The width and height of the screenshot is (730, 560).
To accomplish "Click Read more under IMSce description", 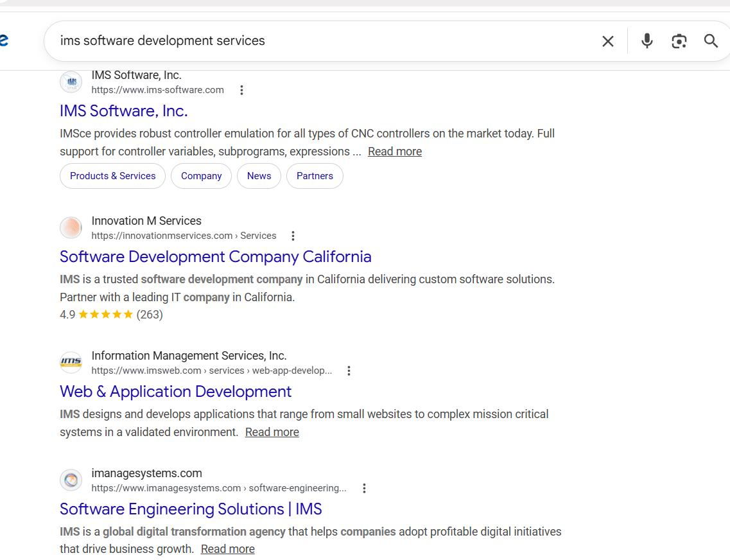I will pyautogui.click(x=394, y=152).
